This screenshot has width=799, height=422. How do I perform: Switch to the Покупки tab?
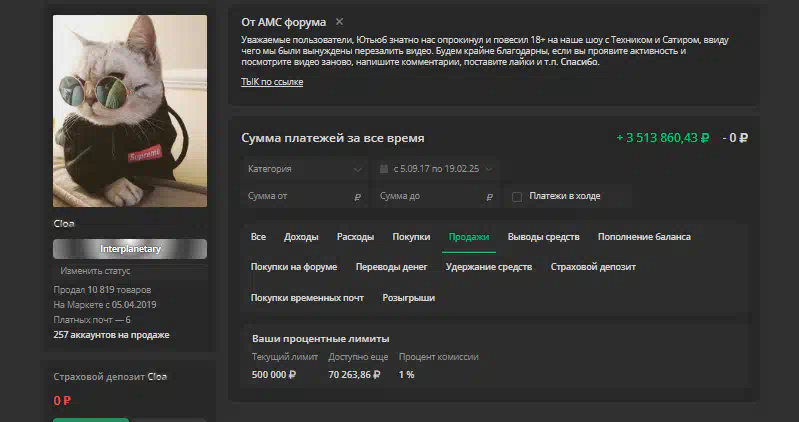click(x=411, y=237)
